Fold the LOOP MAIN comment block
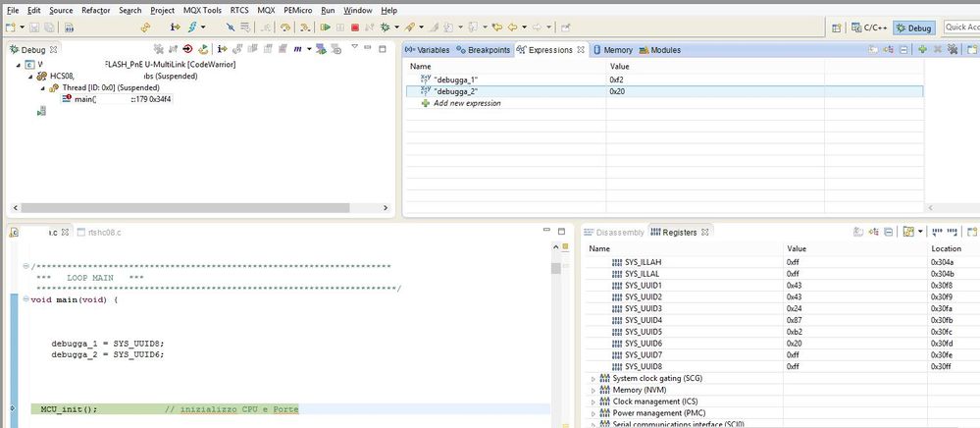Image resolution: width=980 pixels, height=428 pixels. 26,266
